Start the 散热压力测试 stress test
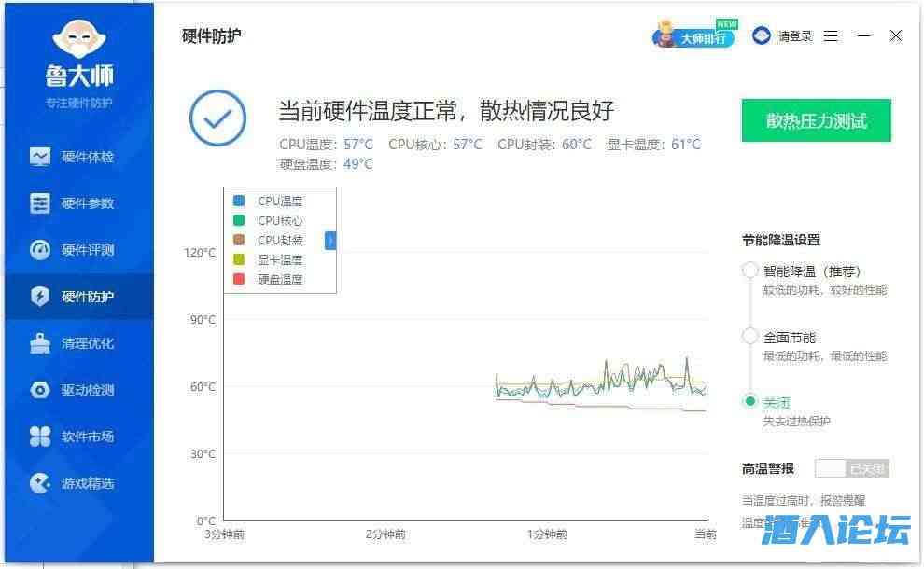This screenshot has height=569, width=924. tap(816, 120)
